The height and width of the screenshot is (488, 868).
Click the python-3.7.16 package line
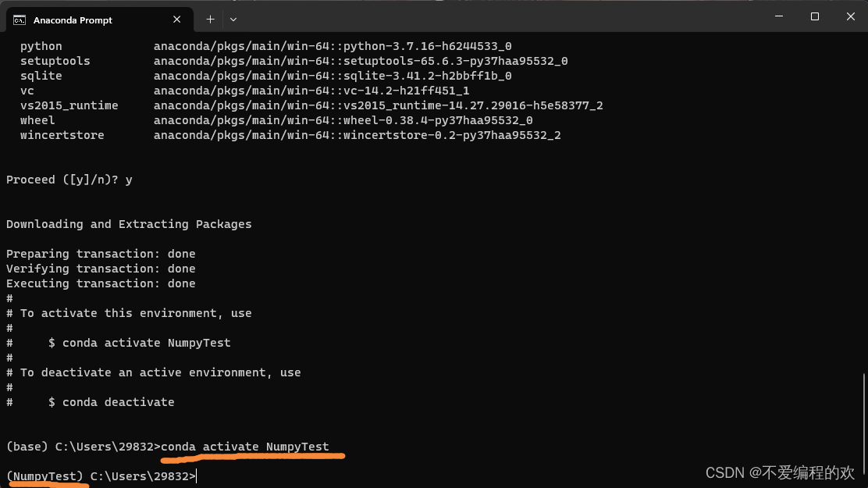[x=265, y=46]
